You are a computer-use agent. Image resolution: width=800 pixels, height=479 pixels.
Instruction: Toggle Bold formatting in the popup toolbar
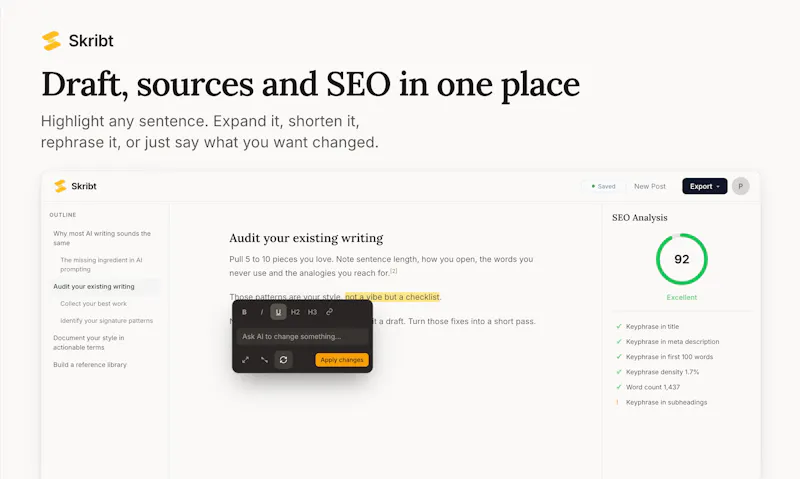pyautogui.click(x=244, y=312)
